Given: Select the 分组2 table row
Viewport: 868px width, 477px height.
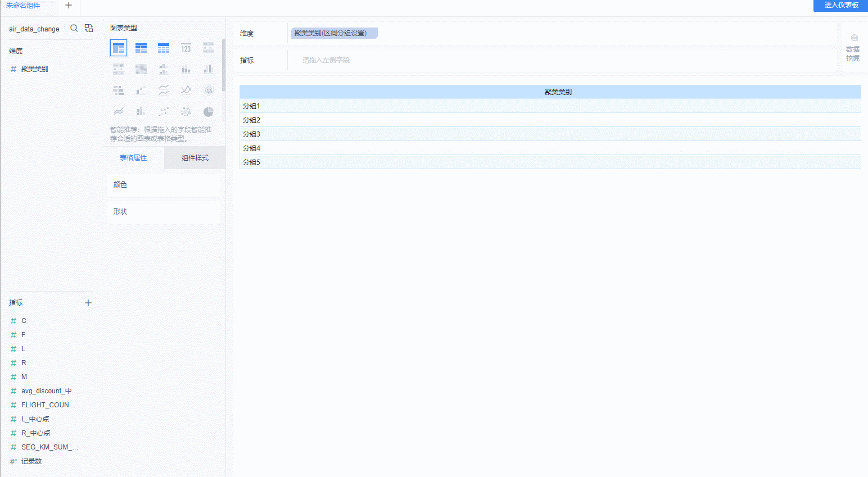Looking at the screenshot, I should [x=550, y=120].
